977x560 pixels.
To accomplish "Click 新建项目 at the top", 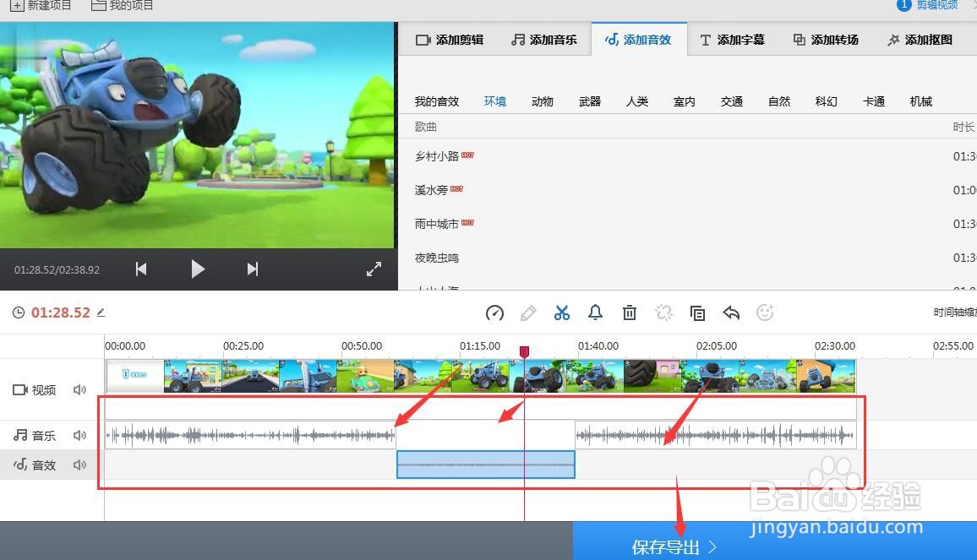I will (41, 6).
